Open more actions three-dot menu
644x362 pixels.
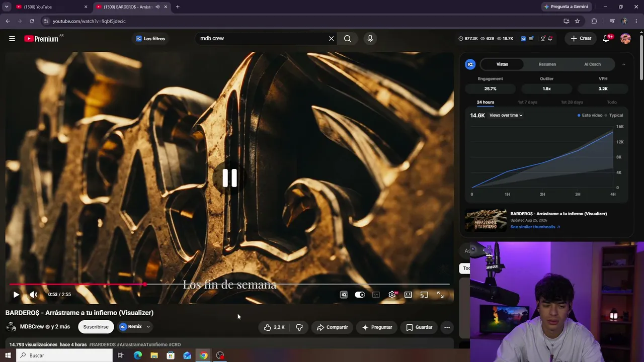tap(447, 327)
